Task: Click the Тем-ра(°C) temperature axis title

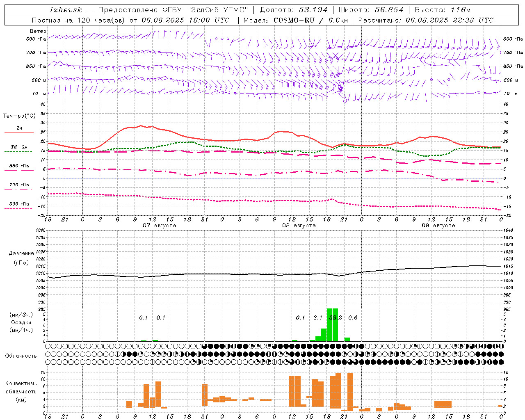Action: [19, 116]
